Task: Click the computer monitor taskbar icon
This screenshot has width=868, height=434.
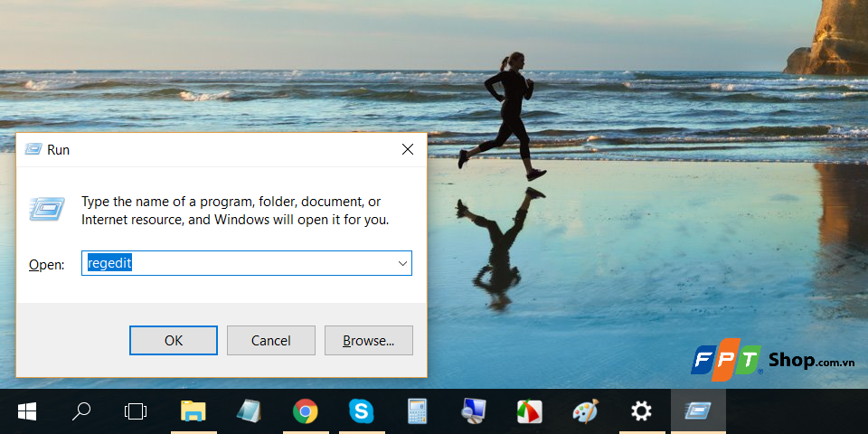Action: (473, 412)
